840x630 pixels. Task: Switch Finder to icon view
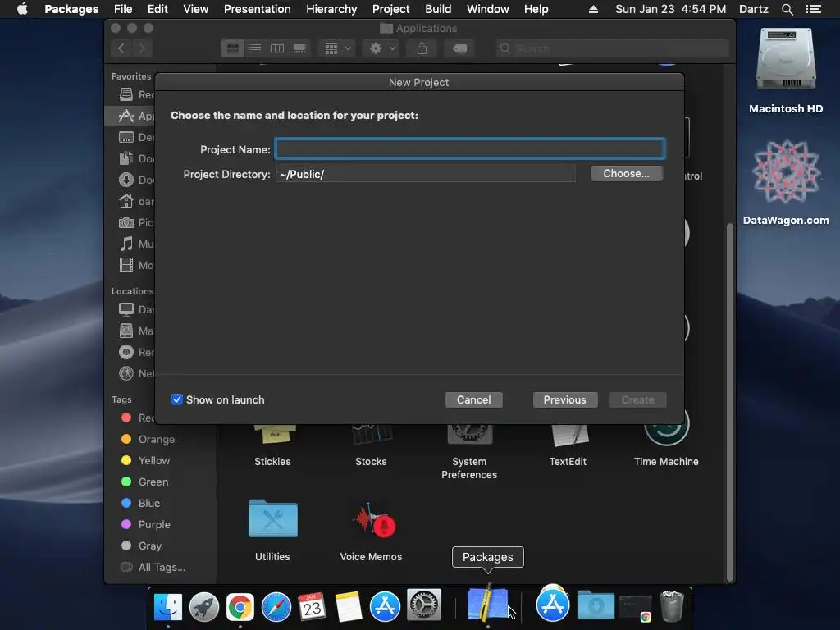(232, 48)
